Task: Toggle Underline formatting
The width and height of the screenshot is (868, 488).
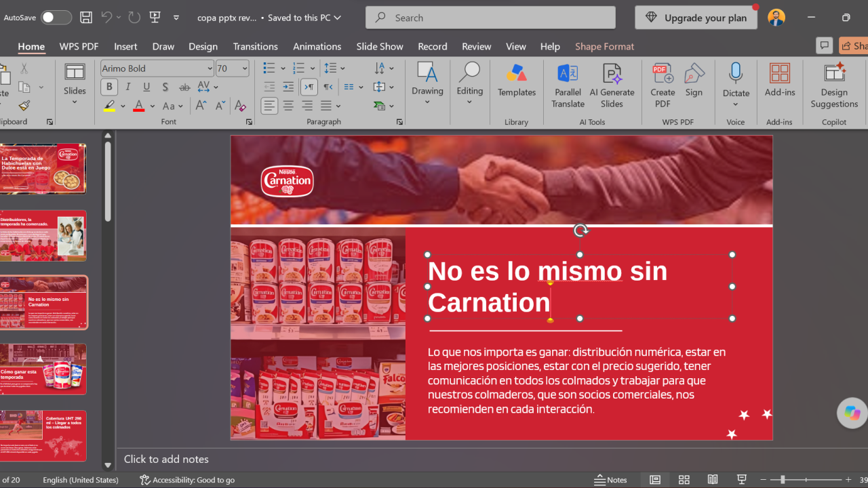Action: [146, 87]
